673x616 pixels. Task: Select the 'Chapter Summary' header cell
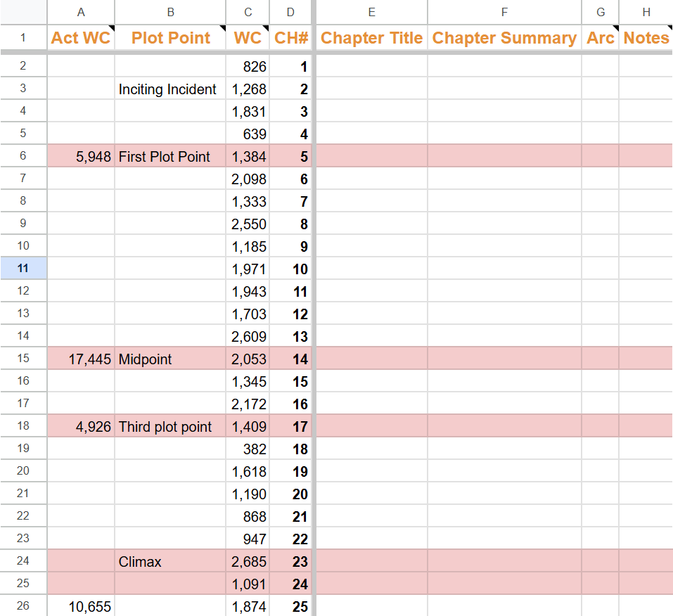point(504,38)
